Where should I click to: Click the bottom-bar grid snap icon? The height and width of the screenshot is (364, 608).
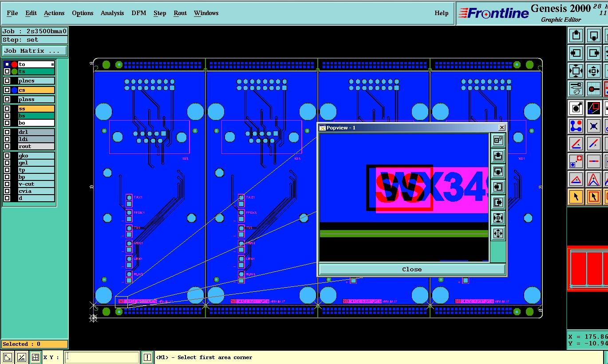[x=36, y=357]
